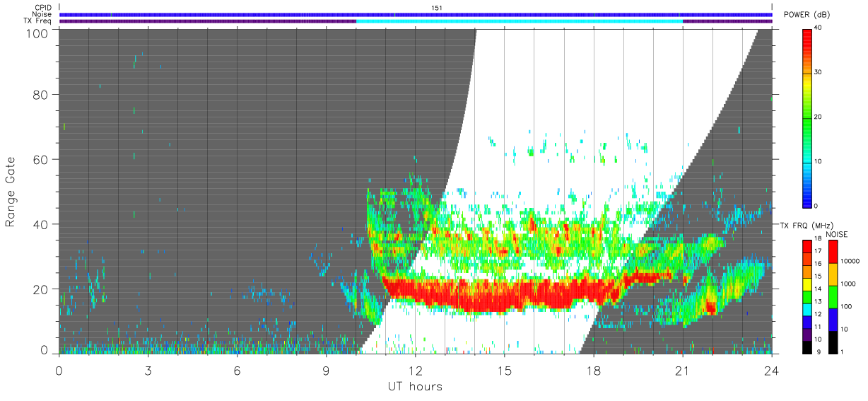Click the POWER (dB) colorbar title
Viewport: 868px width, 401px height.
click(807, 15)
